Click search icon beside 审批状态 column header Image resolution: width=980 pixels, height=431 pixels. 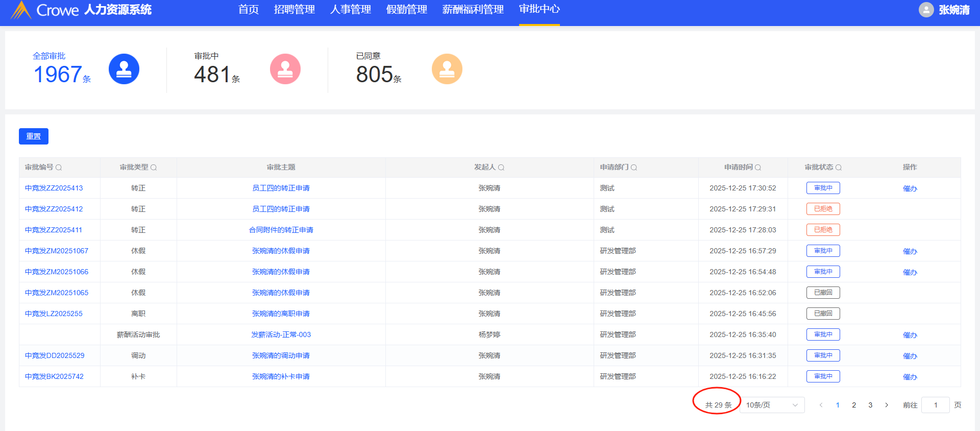(839, 167)
